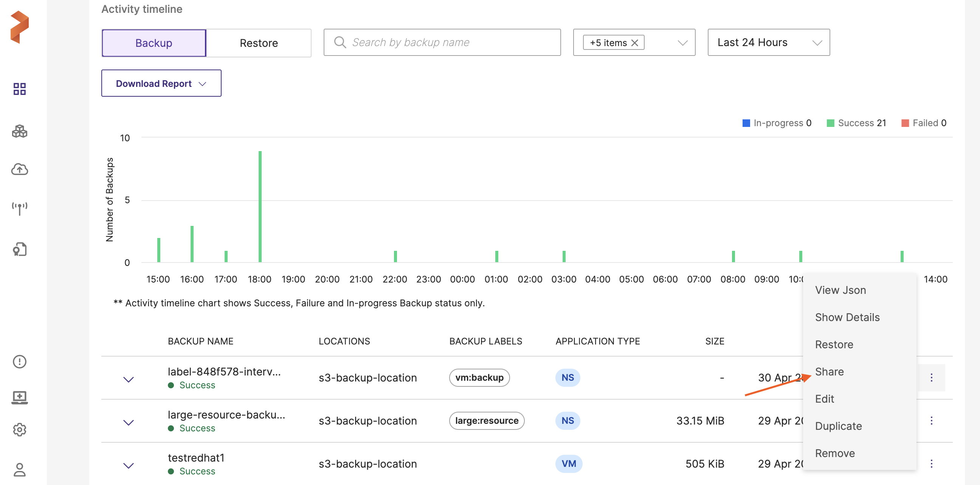Click the 18:00 green success bar
The height and width of the screenshot is (485, 980).
(x=260, y=207)
